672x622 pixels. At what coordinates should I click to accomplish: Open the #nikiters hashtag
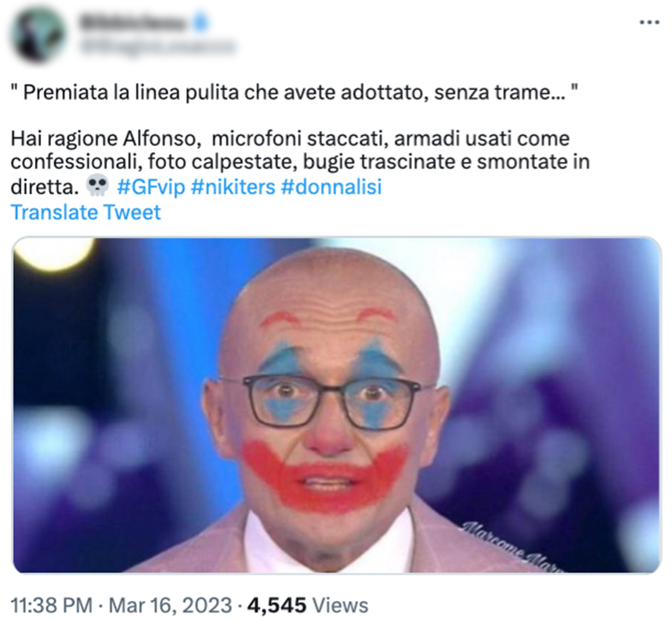[x=233, y=187]
